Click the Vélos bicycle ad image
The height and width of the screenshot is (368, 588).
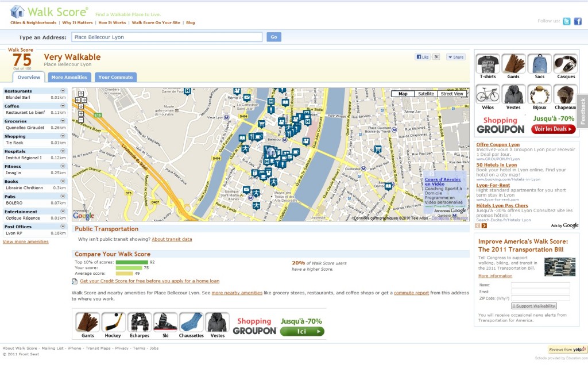[488, 94]
